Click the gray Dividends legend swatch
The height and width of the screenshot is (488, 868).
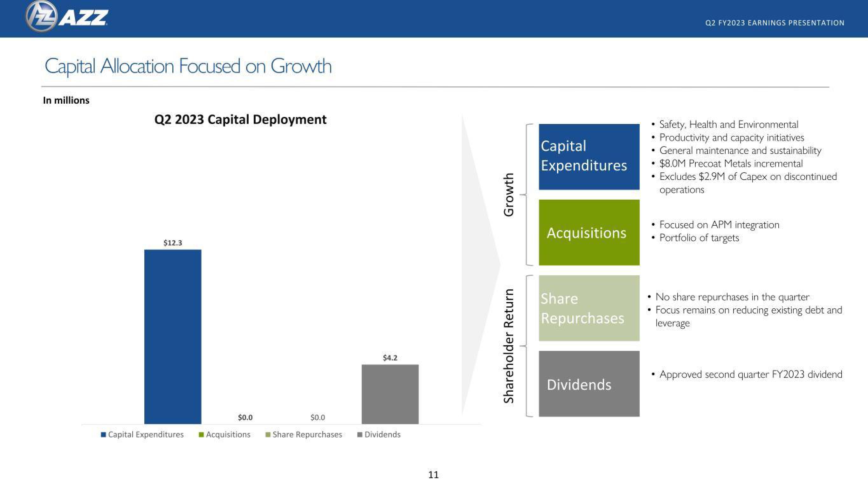click(360, 434)
